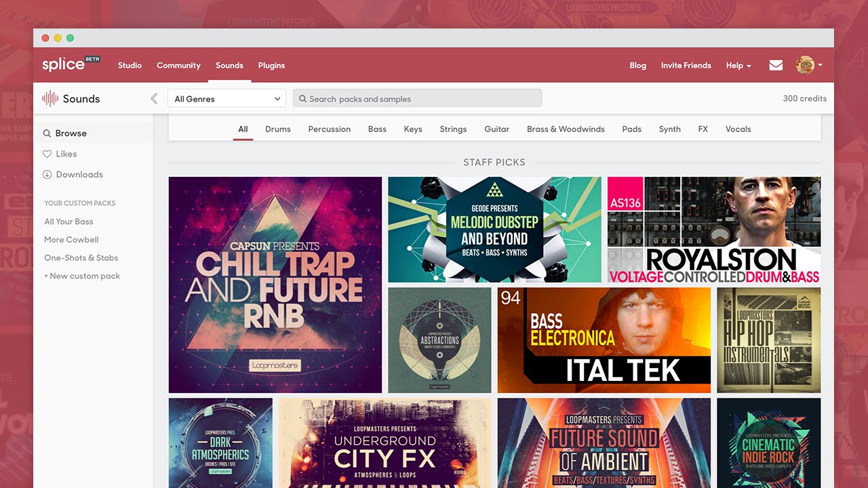Viewport: 868px width, 488px height.
Task: Open the Future Sound of Ambient pack
Action: click(x=604, y=443)
